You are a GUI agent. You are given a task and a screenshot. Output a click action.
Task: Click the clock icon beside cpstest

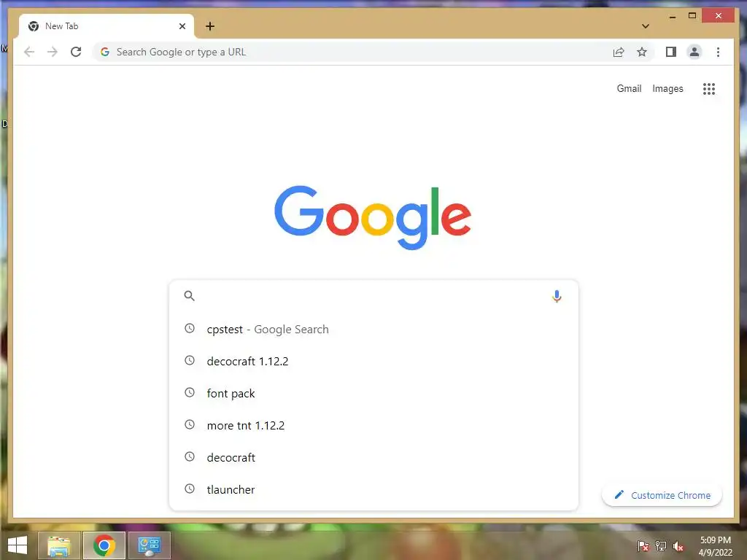click(190, 328)
